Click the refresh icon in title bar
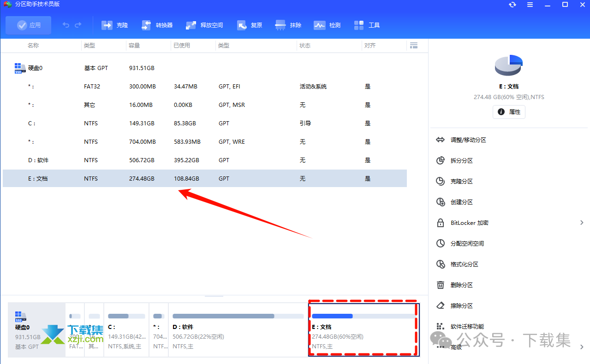Image resolution: width=590 pixels, height=364 pixels. [513, 5]
